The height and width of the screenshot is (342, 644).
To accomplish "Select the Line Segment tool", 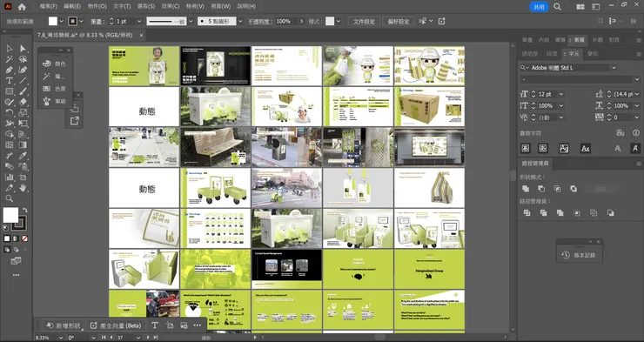I will click(23, 80).
